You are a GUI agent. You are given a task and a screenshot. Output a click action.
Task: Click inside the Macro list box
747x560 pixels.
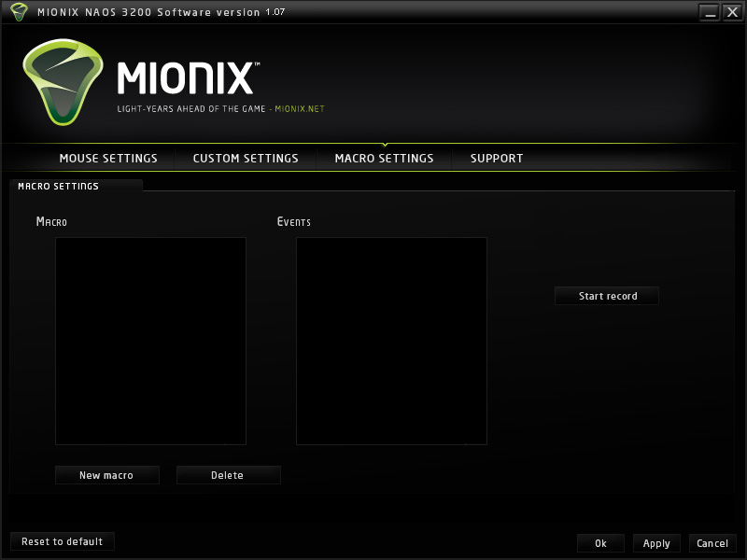150,341
